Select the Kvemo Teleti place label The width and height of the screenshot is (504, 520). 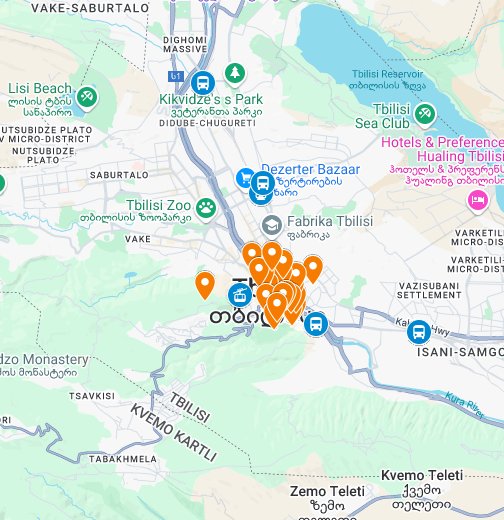click(x=422, y=475)
